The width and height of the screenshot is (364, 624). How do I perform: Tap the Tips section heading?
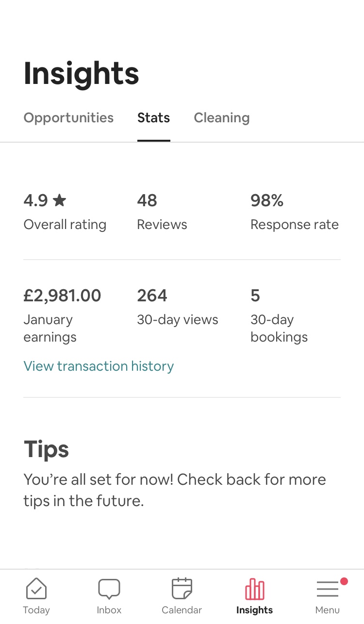click(x=46, y=449)
